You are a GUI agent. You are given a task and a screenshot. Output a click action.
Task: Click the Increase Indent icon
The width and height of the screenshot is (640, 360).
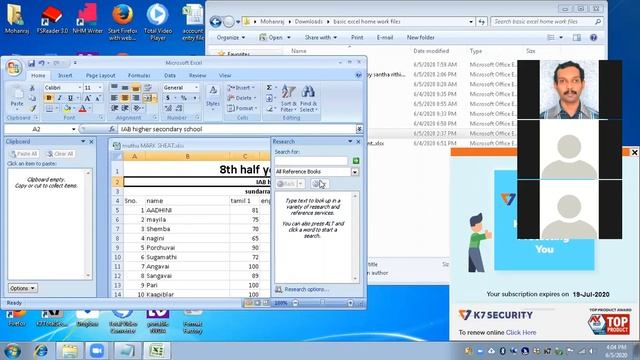[125, 108]
